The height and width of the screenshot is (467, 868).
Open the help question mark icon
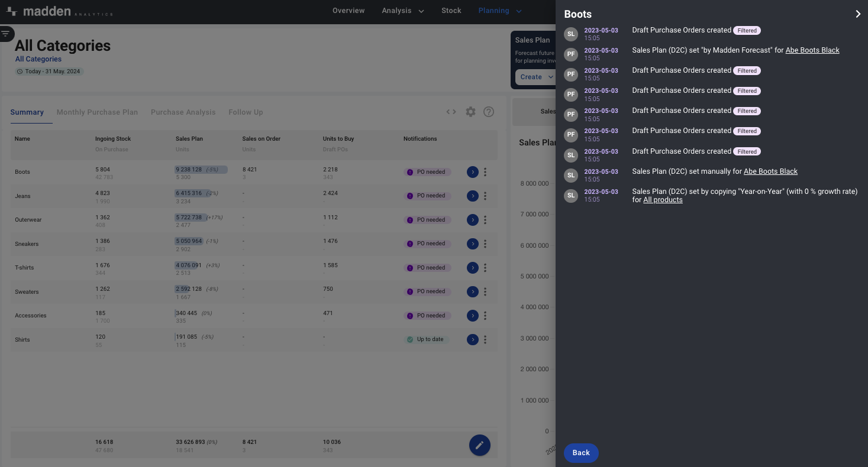(489, 112)
